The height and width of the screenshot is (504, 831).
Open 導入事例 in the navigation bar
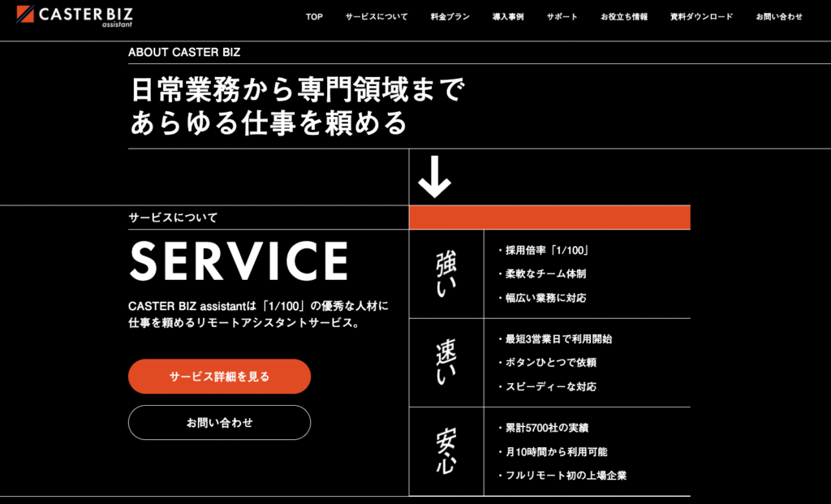click(508, 17)
